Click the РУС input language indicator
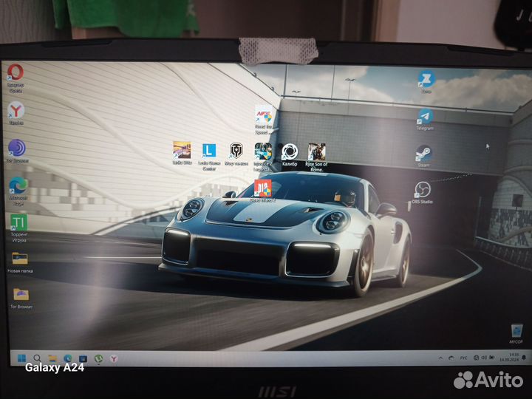The width and height of the screenshot is (532, 399). pyautogui.click(x=463, y=358)
